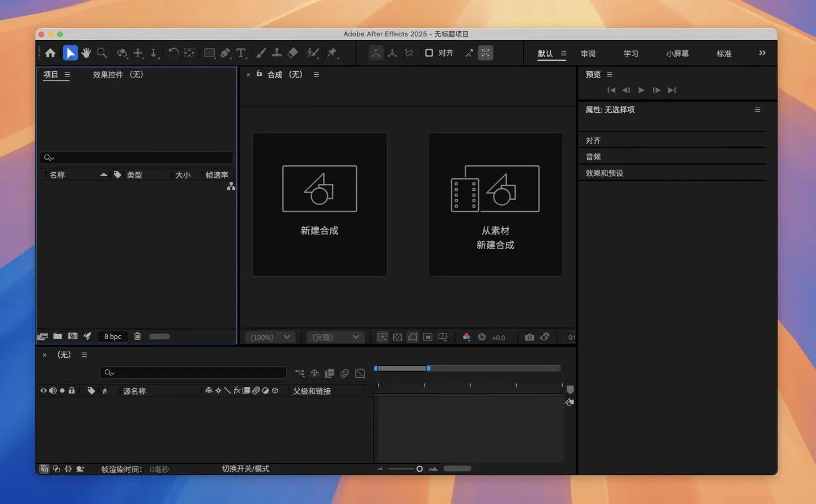Select the Eraser tool
This screenshot has height=504, width=816.
coord(293,53)
